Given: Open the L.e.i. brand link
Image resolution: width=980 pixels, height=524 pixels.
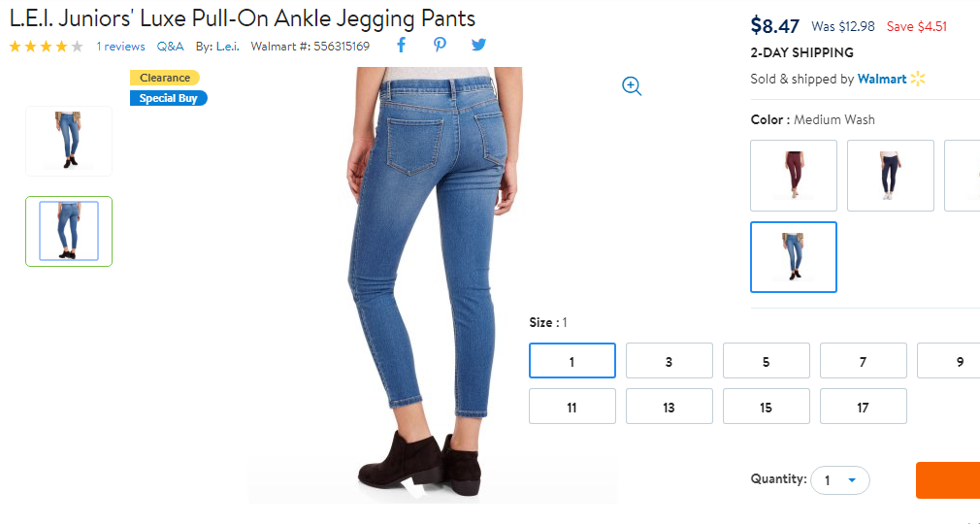Looking at the screenshot, I should [227, 47].
